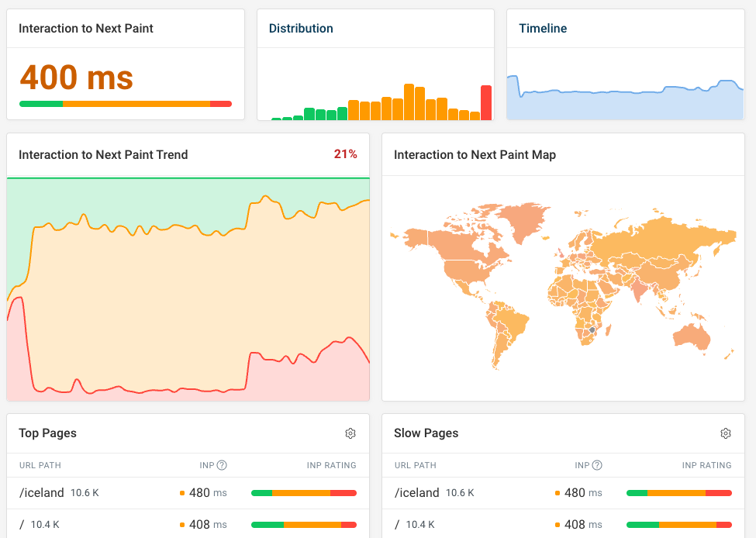Click INP help icon in Top Pages
756x538 pixels.
(x=222, y=465)
